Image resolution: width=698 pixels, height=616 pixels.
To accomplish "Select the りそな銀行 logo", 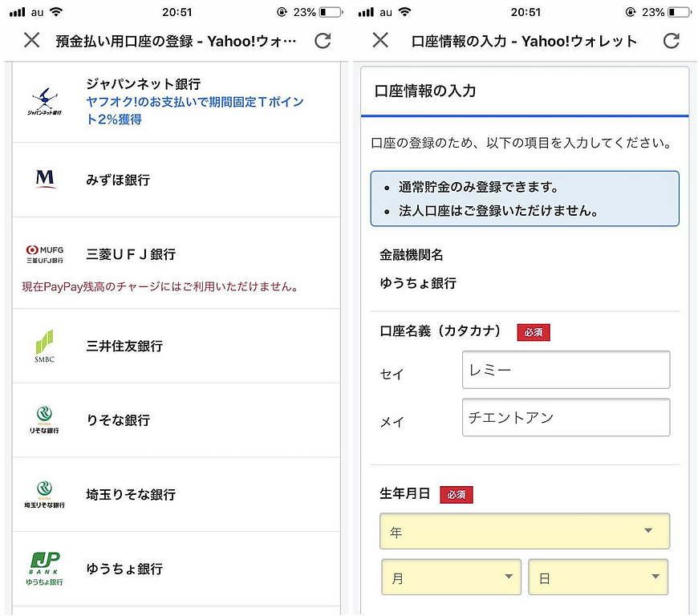I will pos(44,419).
